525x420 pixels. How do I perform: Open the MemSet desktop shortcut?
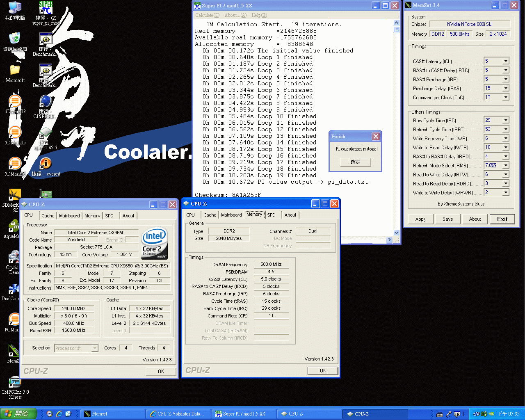tap(13, 354)
